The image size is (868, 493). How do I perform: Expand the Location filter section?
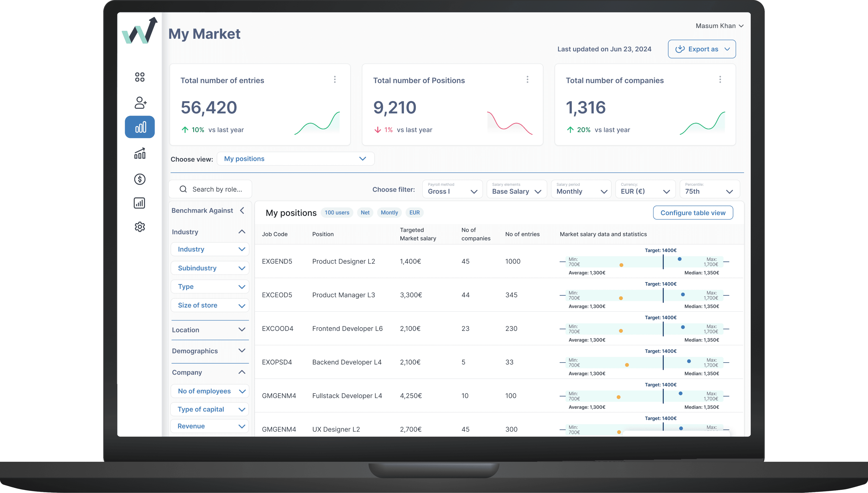pos(241,329)
